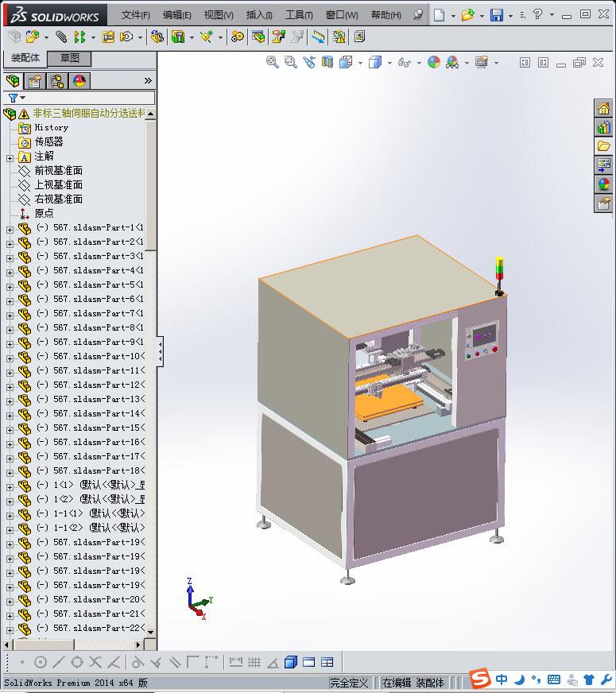616x693 pixels.
Task: Open the 窗口(W) menu
Action: click(x=342, y=15)
